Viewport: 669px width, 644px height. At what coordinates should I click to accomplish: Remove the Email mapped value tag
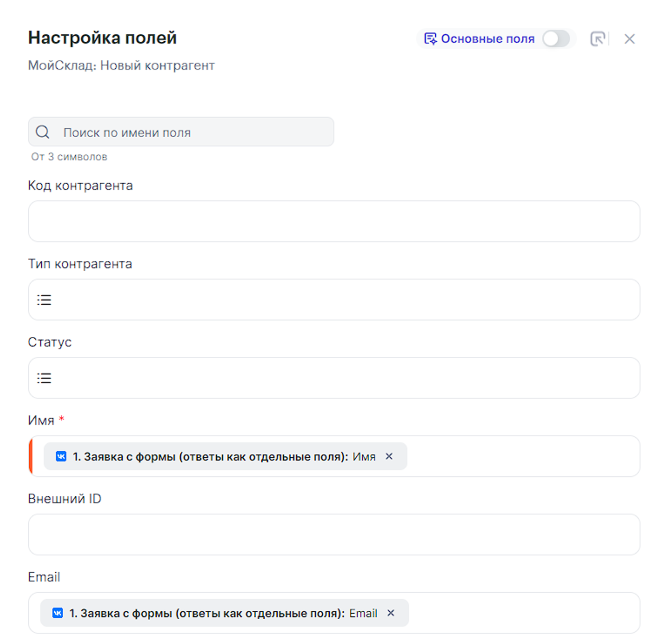(x=391, y=613)
